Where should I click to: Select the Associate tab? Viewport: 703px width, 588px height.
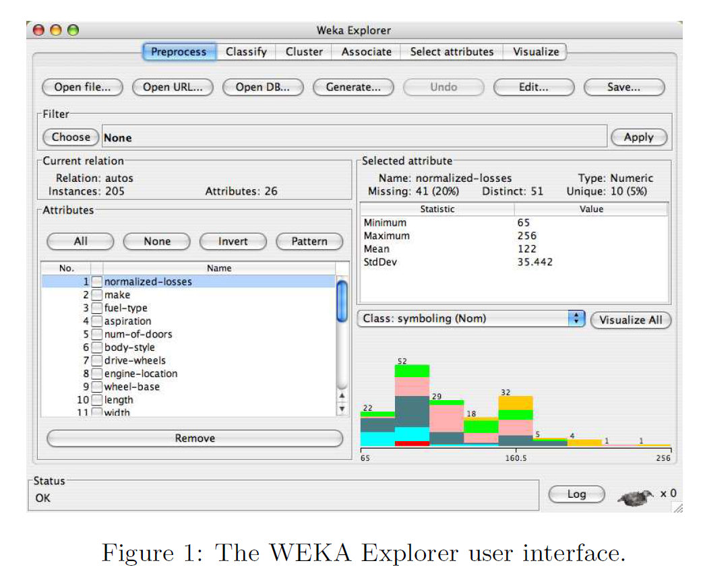[366, 52]
